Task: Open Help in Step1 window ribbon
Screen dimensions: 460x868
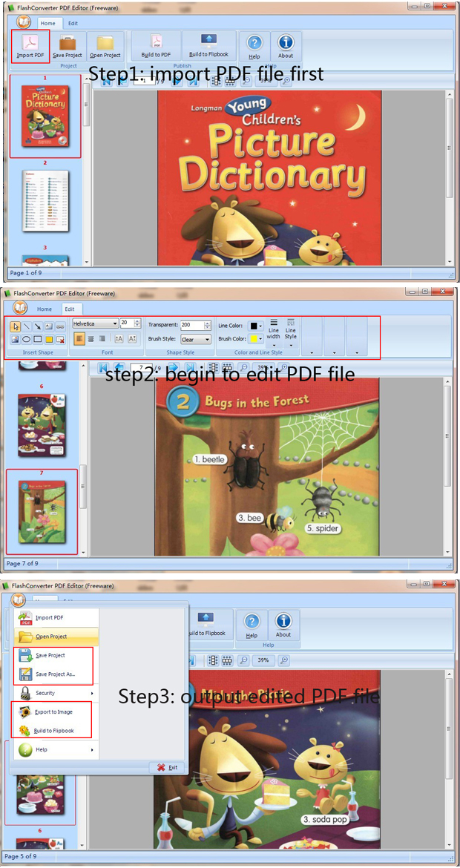Action: click(254, 46)
